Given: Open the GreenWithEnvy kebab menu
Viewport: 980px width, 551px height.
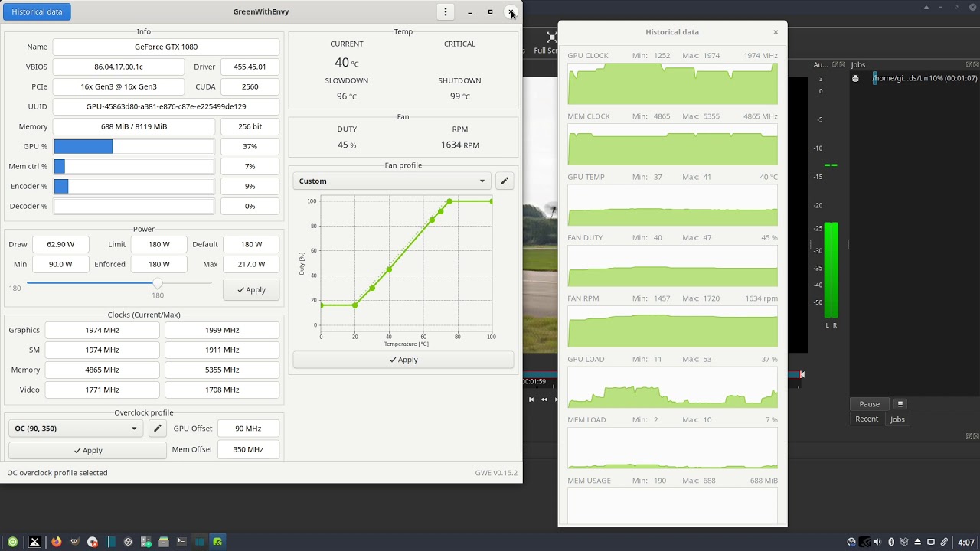Looking at the screenshot, I should click(446, 11).
